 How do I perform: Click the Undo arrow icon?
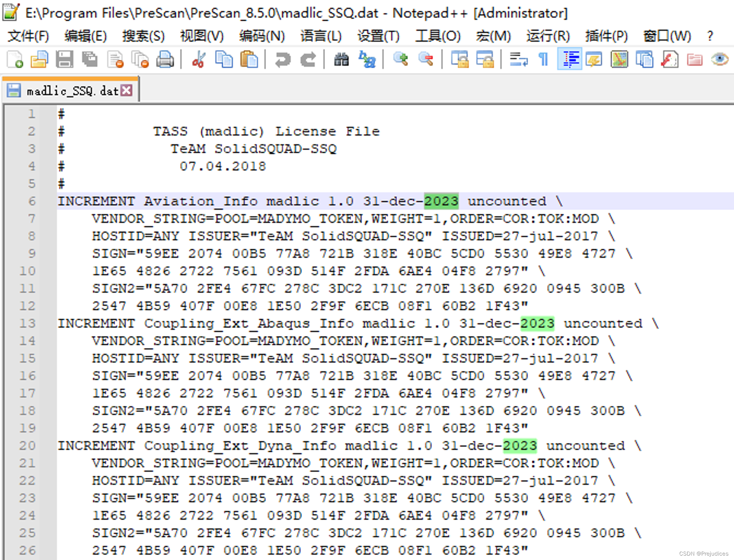[283, 59]
